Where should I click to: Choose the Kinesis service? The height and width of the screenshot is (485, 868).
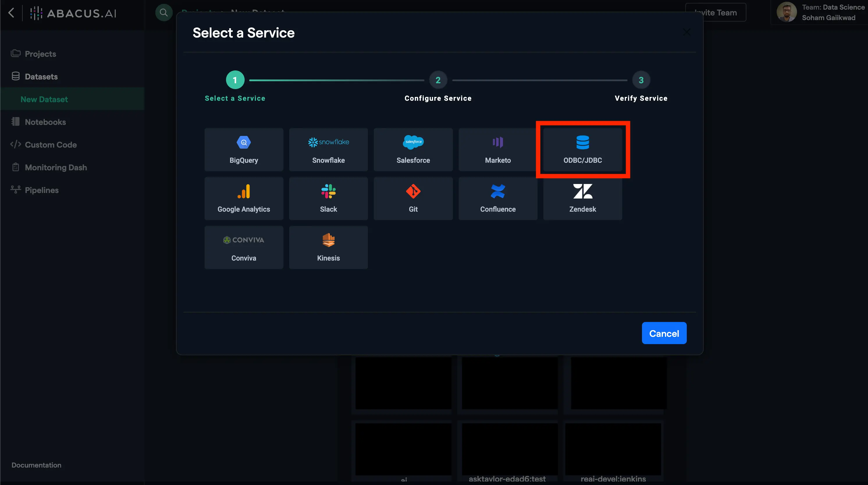point(328,247)
